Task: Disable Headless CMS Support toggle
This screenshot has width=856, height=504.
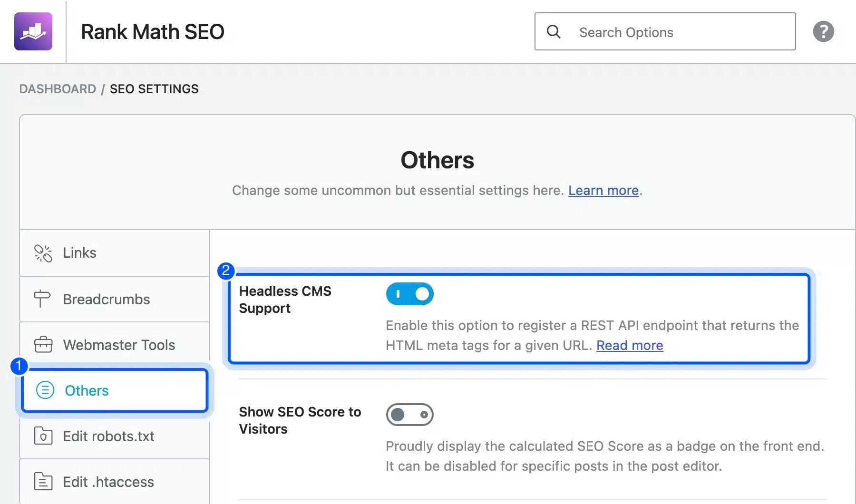Action: 409,294
